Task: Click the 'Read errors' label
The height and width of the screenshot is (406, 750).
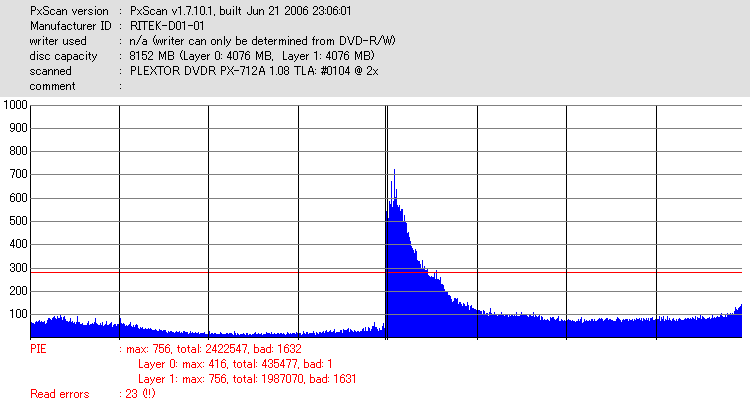Action: [x=60, y=394]
